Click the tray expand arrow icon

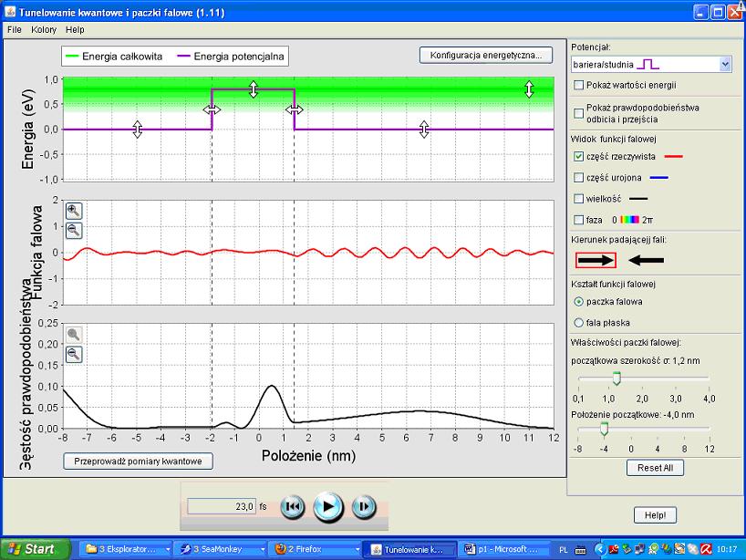600,550
